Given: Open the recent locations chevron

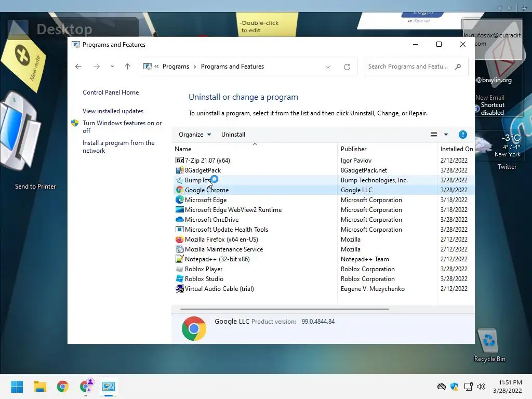Looking at the screenshot, I should tap(112, 66).
